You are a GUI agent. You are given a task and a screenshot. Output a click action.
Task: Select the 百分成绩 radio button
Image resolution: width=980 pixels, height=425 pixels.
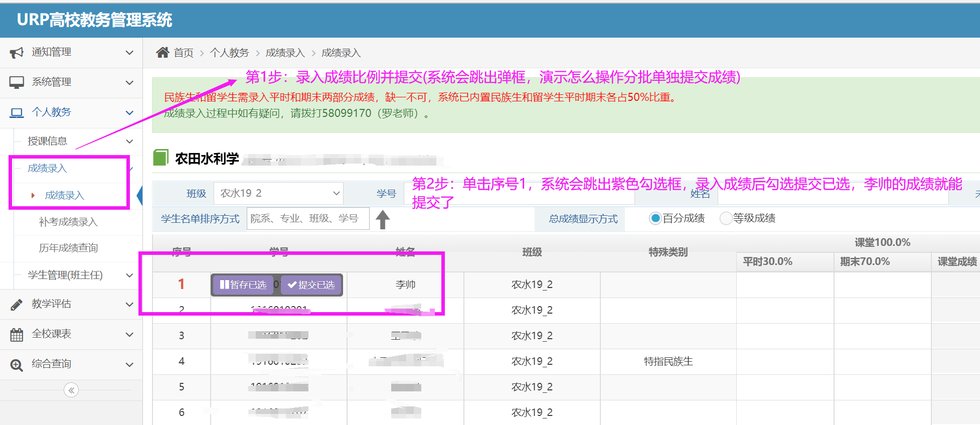click(x=655, y=218)
